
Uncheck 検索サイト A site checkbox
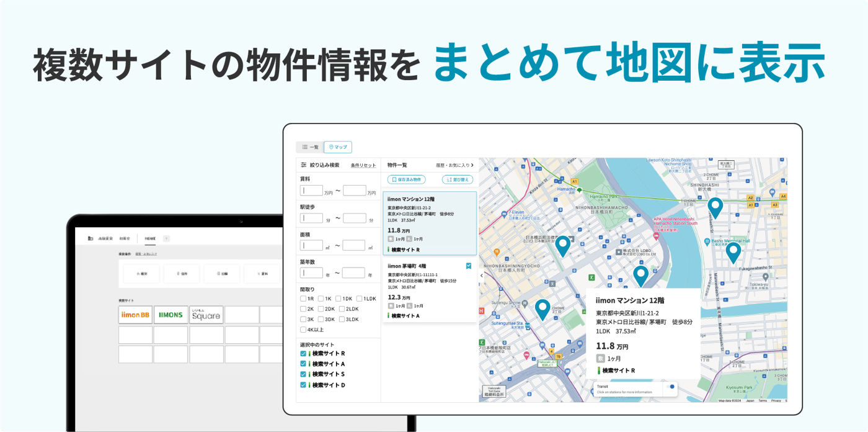(303, 364)
